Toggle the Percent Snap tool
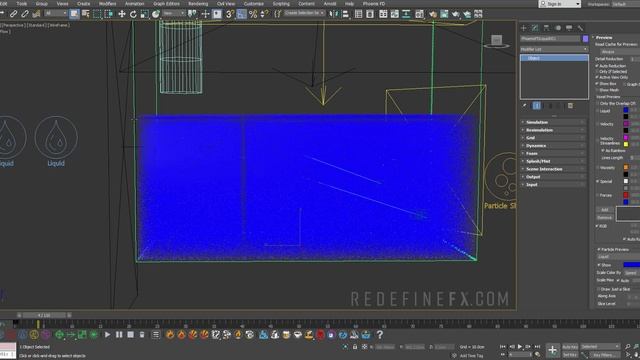640x360 pixels. tap(253, 14)
